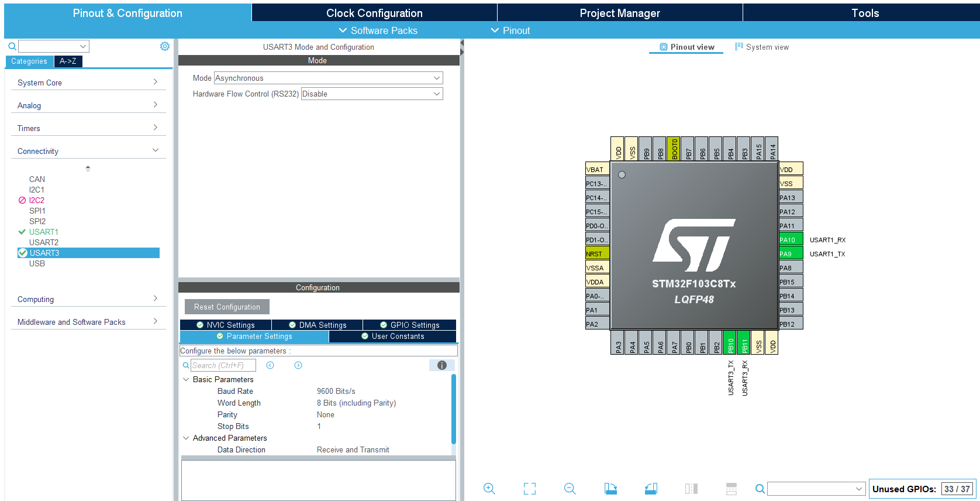Image resolution: width=980 pixels, height=501 pixels.
Task: Click the Word Length value 8 Bits
Action: click(357, 403)
